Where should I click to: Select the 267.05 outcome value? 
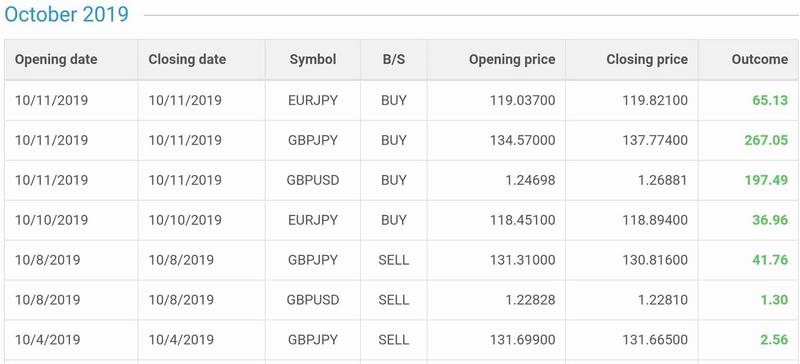click(x=766, y=140)
